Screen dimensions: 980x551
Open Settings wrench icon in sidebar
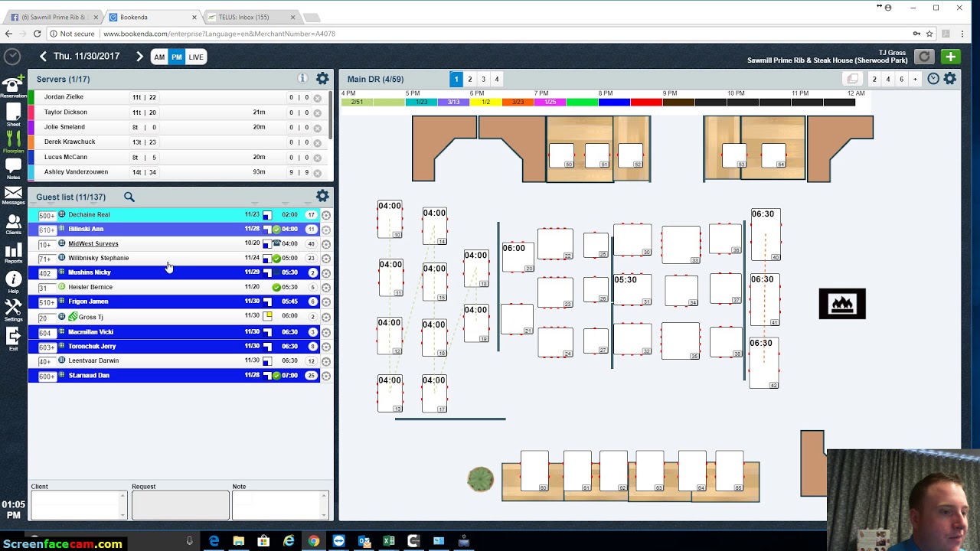[13, 308]
